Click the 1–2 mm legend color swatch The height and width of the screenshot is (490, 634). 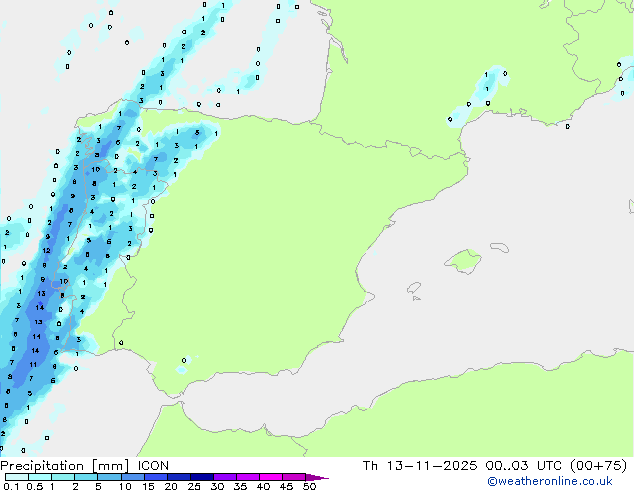[63, 477]
